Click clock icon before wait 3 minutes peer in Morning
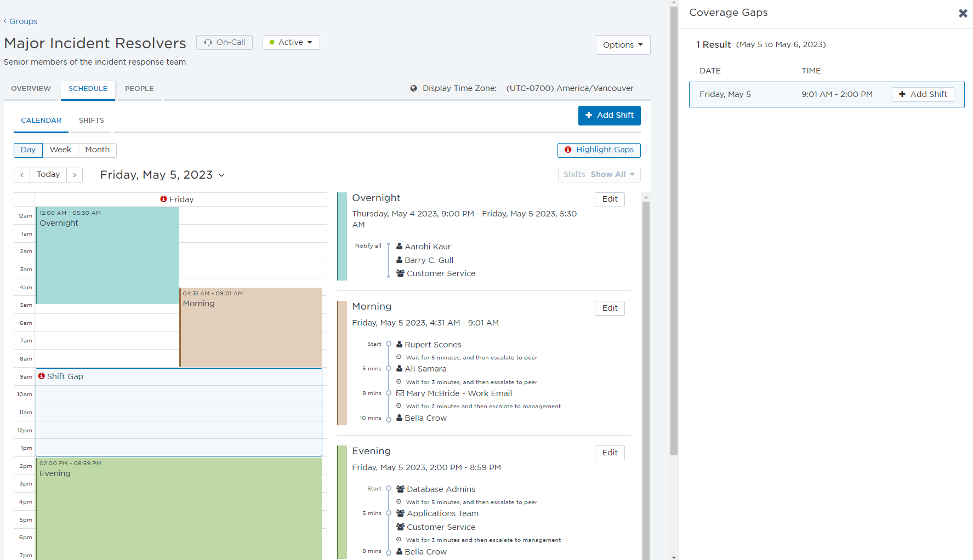 tap(399, 382)
